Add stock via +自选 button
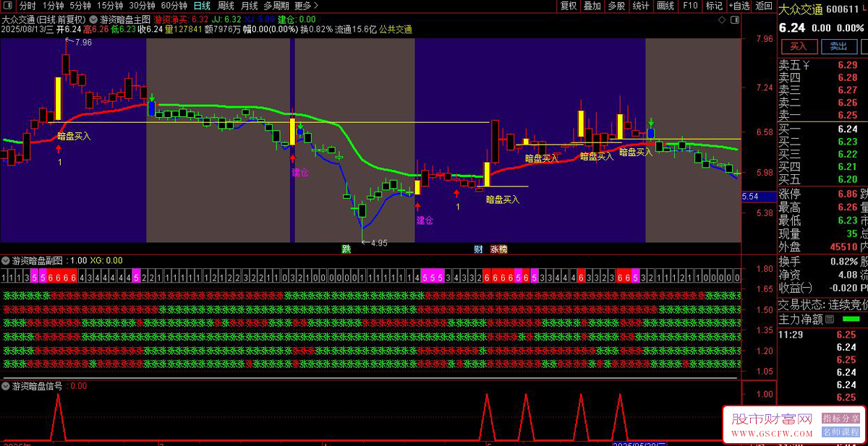This screenshot has width=868, height=446. pos(739,6)
